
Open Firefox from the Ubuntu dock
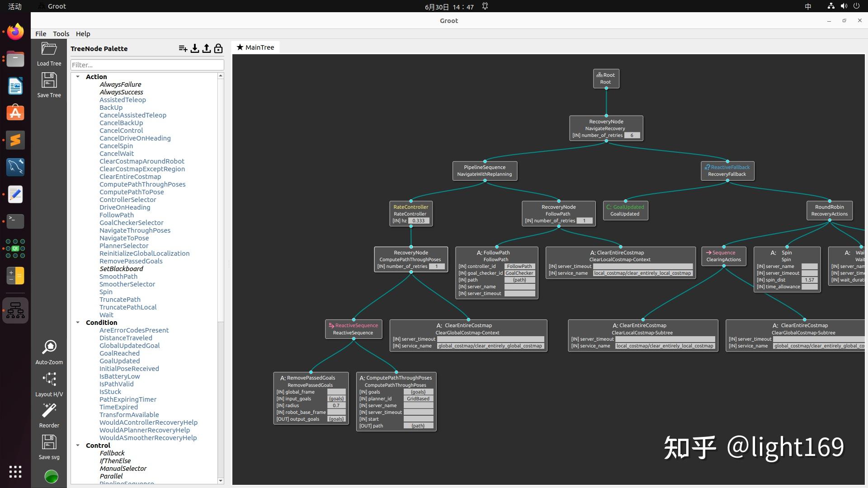(15, 32)
